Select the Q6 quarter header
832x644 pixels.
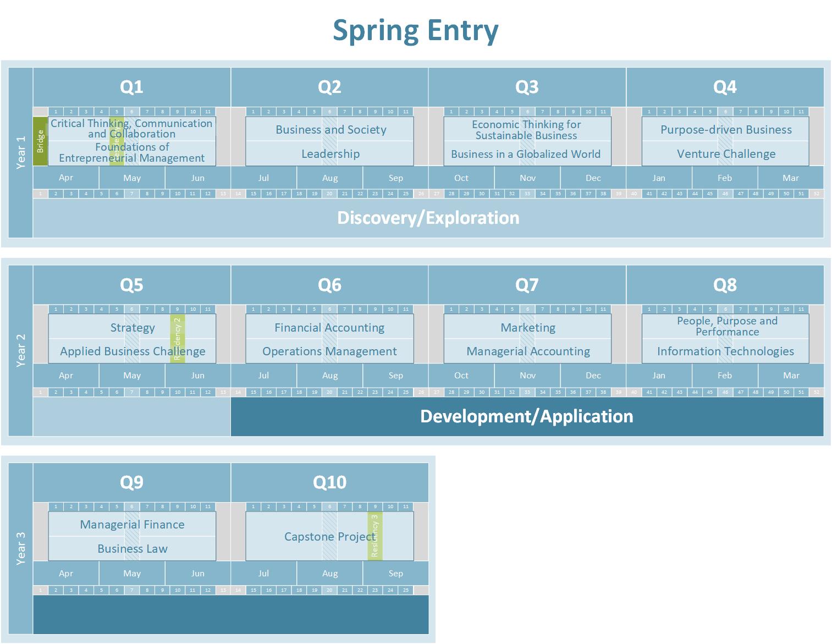pos(330,285)
